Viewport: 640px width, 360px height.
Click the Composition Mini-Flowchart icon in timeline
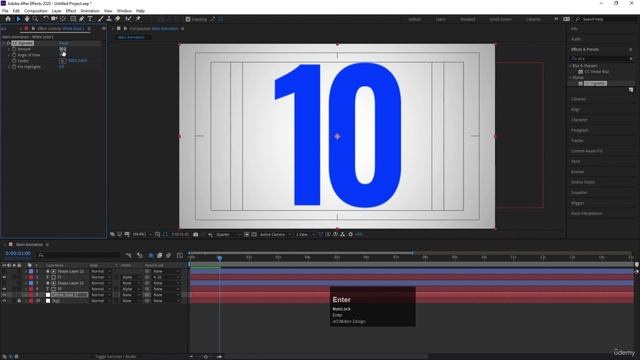pyautogui.click(x=129, y=255)
